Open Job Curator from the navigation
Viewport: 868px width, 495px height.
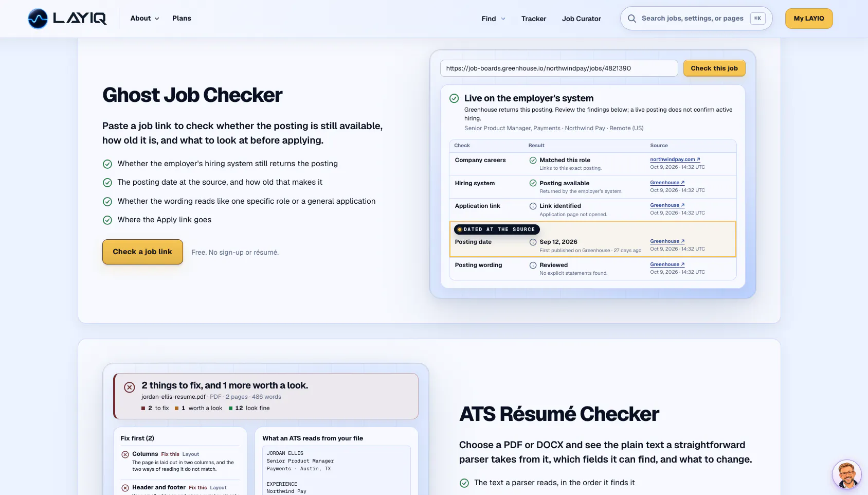click(x=582, y=19)
